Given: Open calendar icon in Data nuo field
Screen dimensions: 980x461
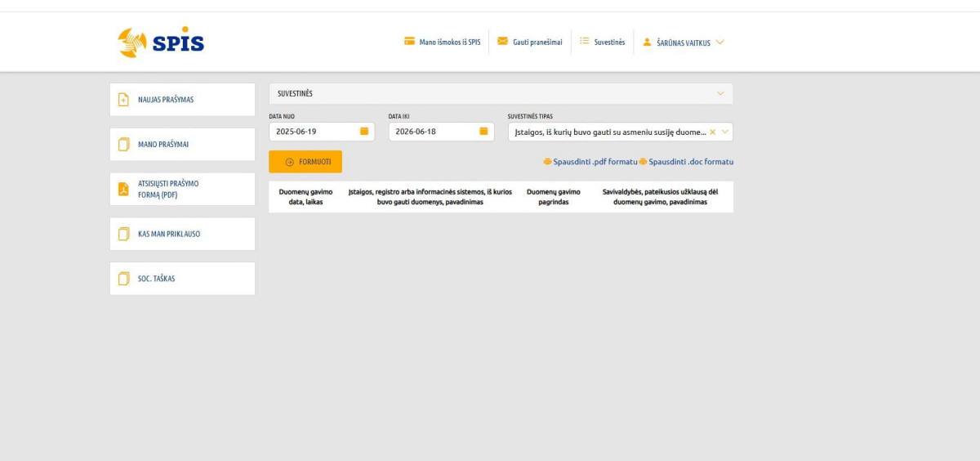Looking at the screenshot, I should pos(364,131).
